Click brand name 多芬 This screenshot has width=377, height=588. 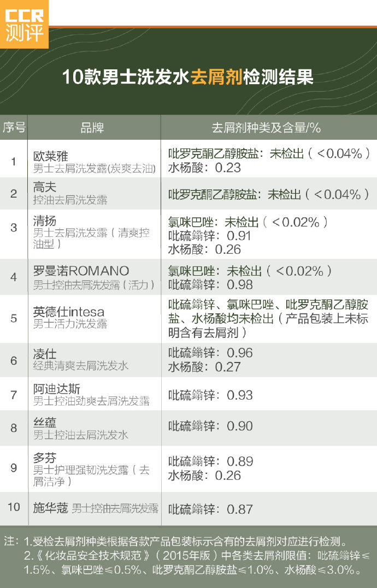tap(45, 458)
